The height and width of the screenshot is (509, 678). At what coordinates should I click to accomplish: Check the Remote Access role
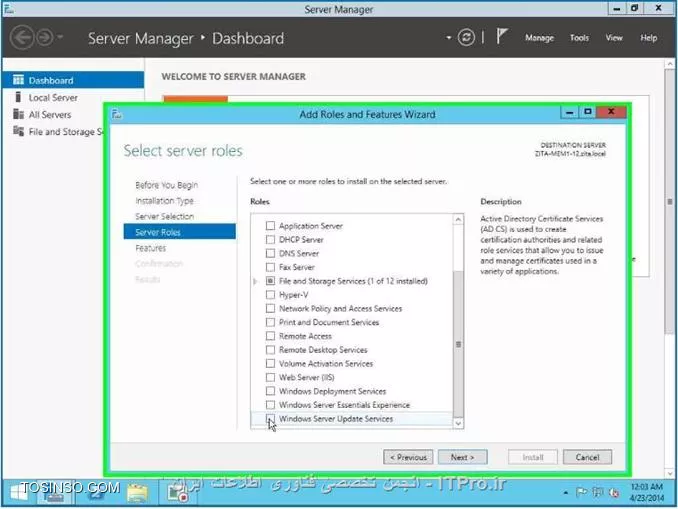[270, 336]
